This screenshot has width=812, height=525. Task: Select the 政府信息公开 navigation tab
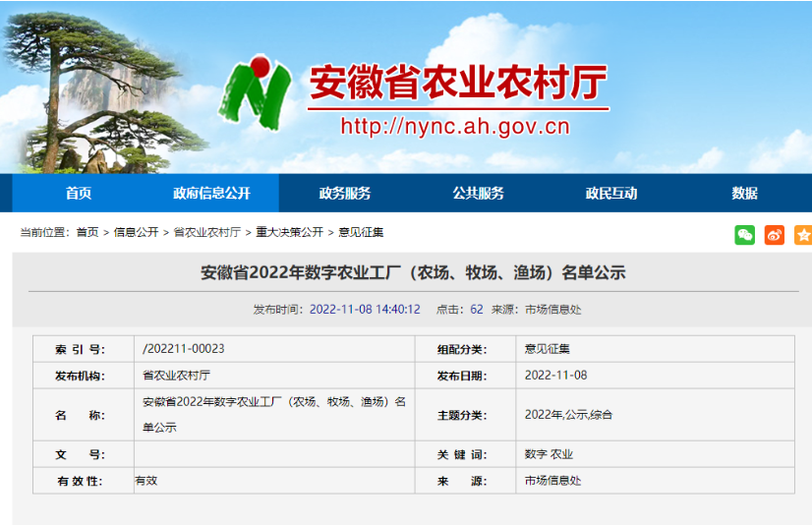click(x=211, y=193)
